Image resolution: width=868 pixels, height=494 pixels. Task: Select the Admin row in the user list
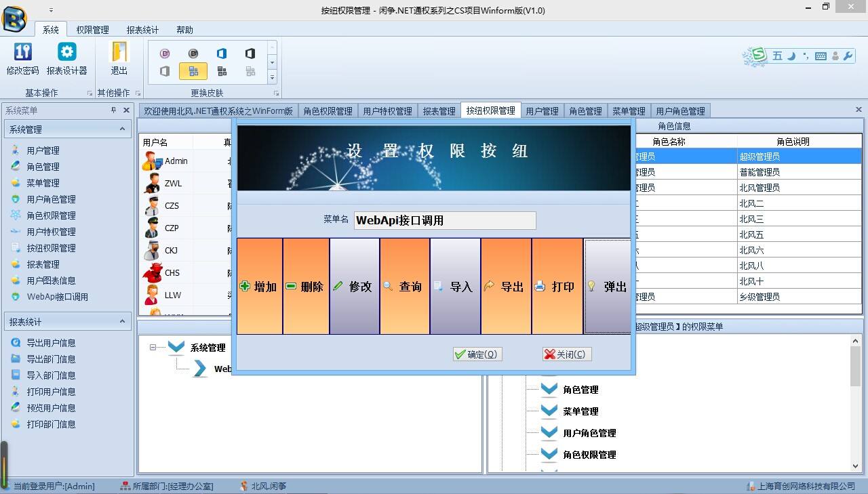pos(186,161)
